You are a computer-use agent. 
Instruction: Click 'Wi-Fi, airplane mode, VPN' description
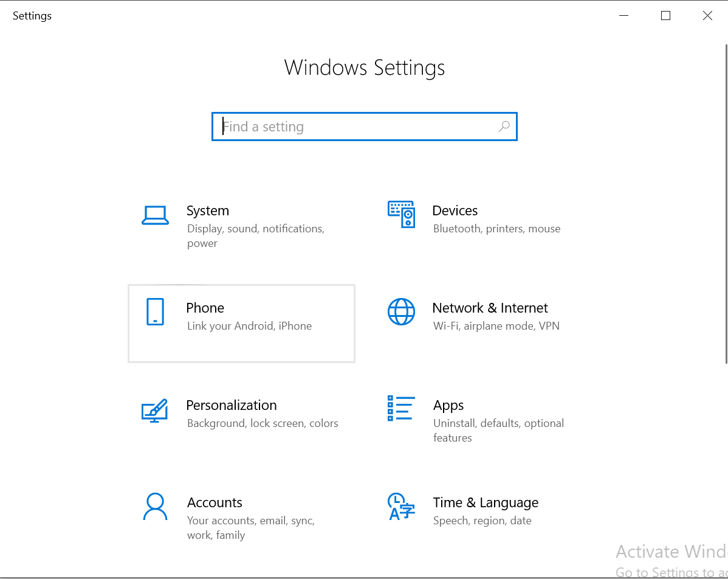coord(496,326)
